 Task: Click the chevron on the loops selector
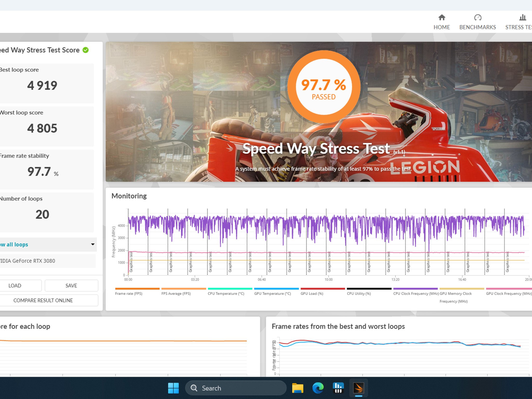point(92,244)
